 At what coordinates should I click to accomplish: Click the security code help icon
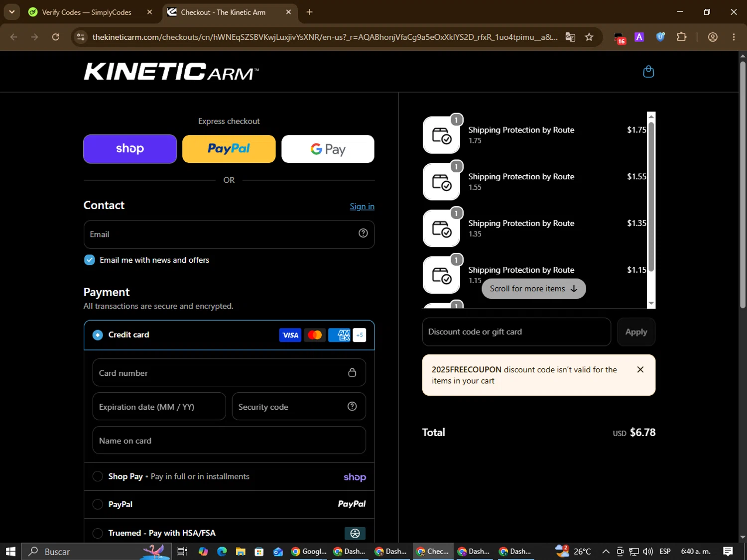pyautogui.click(x=352, y=407)
